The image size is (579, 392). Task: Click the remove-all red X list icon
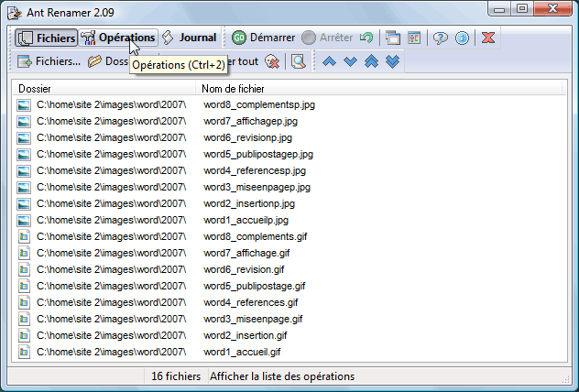click(272, 61)
